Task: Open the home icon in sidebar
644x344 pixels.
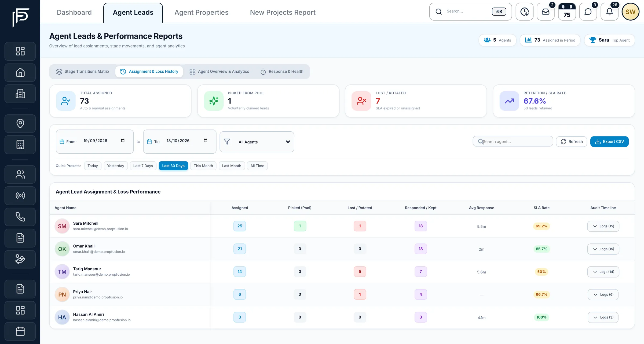Action: tap(20, 72)
